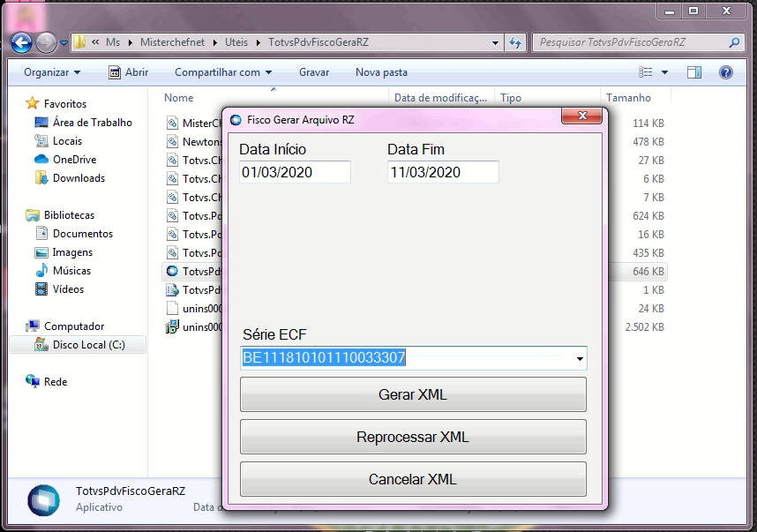The height and width of the screenshot is (532, 757).
Task: Click the 624 KB size cell
Action: coord(648,216)
